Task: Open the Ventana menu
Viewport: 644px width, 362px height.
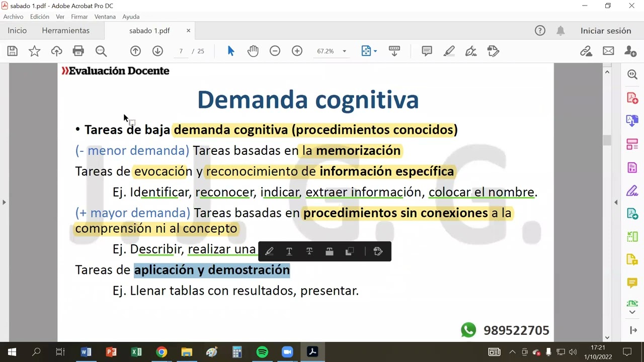Action: 105,17
